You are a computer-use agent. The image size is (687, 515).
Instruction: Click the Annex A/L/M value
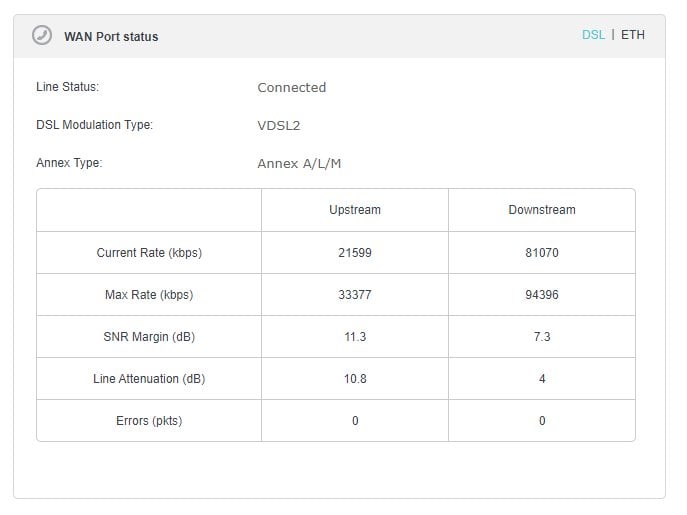pos(300,164)
